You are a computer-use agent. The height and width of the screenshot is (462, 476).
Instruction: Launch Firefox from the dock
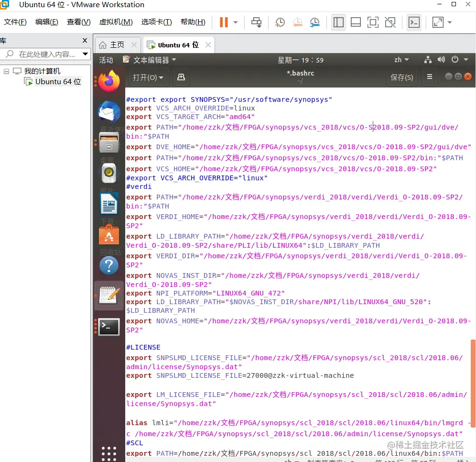tap(109, 81)
